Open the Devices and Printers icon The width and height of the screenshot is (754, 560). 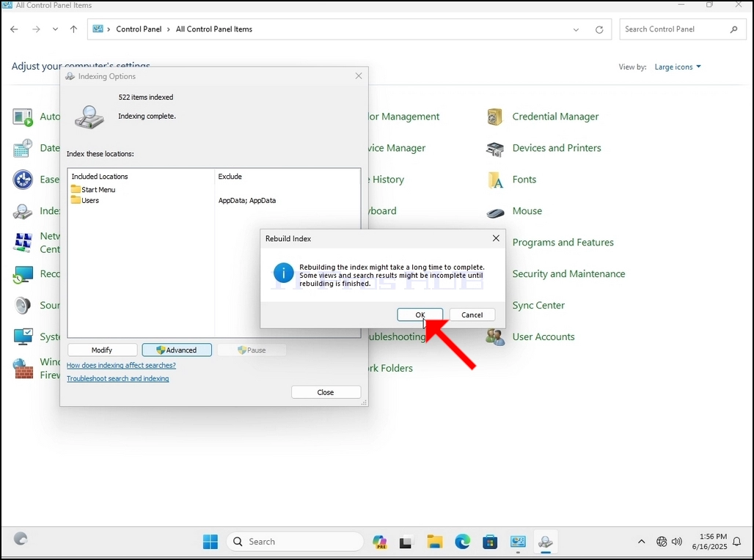coord(494,149)
